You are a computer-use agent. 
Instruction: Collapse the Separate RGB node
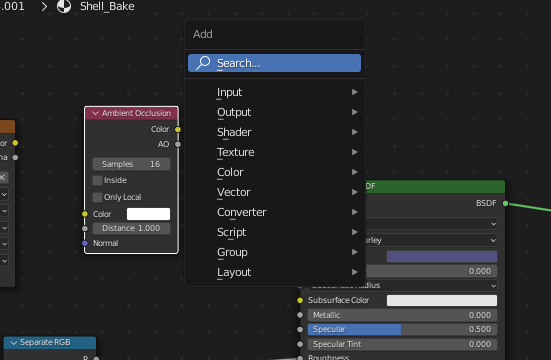pyautogui.click(x=14, y=342)
